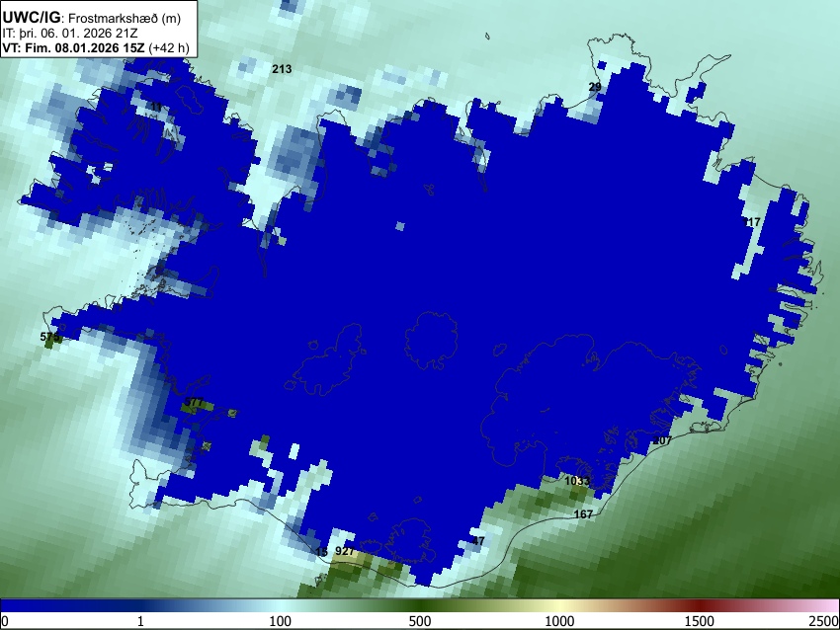840x630 pixels.
Task: Click the station value 213 north of Iceland
Action: click(x=282, y=68)
